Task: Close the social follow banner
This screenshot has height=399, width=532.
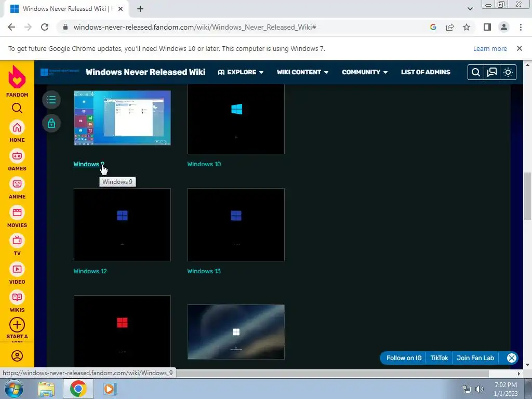Action: tap(511, 358)
